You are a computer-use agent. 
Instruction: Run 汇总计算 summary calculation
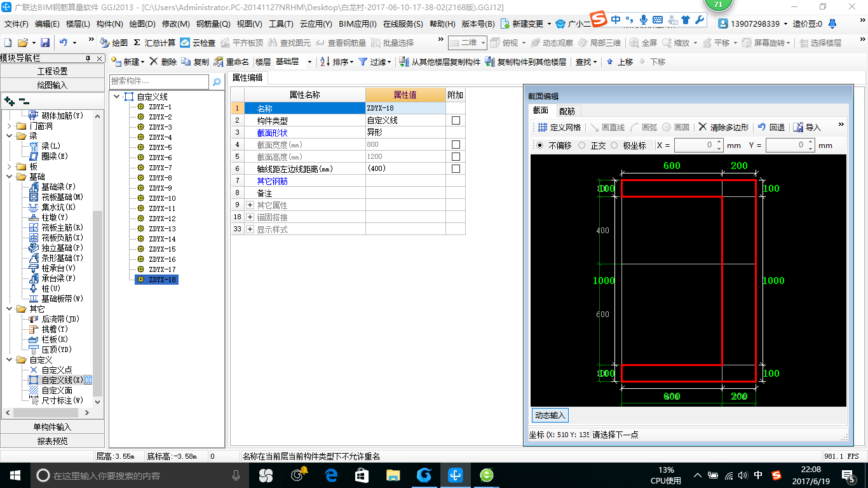(154, 43)
